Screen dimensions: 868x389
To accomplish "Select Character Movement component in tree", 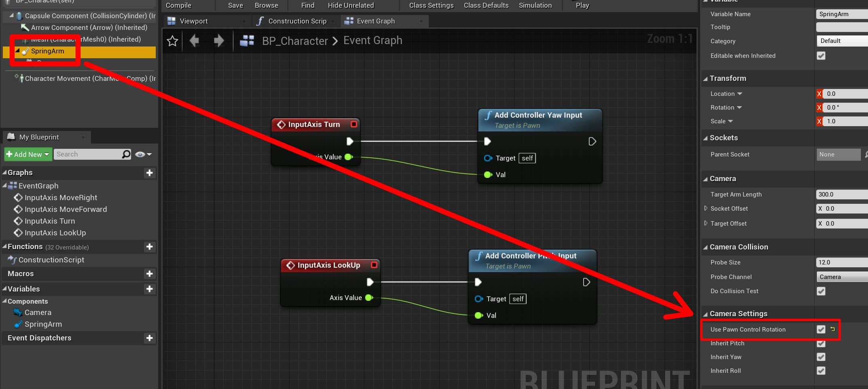I will pos(85,78).
